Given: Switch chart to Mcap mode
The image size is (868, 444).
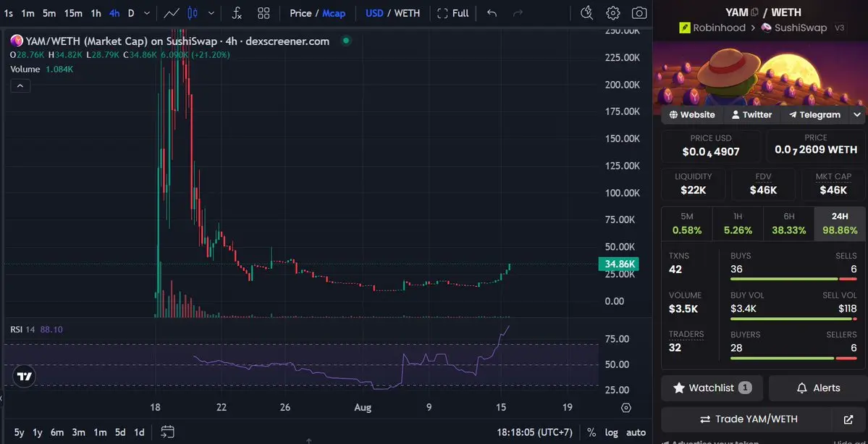Looking at the screenshot, I should point(334,13).
